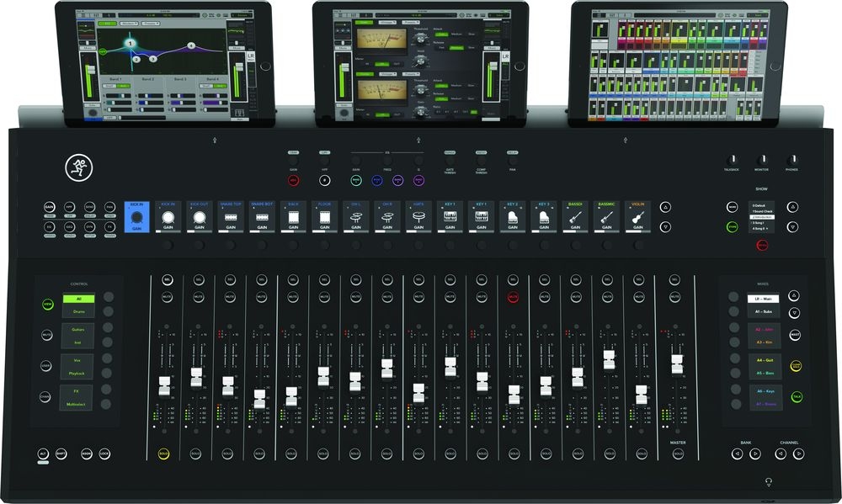
Task: Unmute the channel with the red MUTE button
Action: point(513,298)
